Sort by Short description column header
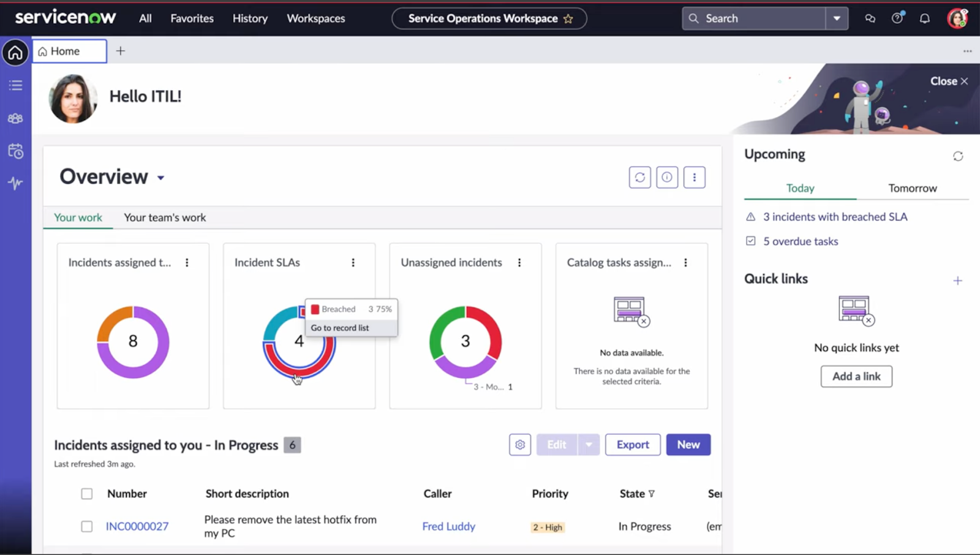 [x=247, y=494]
